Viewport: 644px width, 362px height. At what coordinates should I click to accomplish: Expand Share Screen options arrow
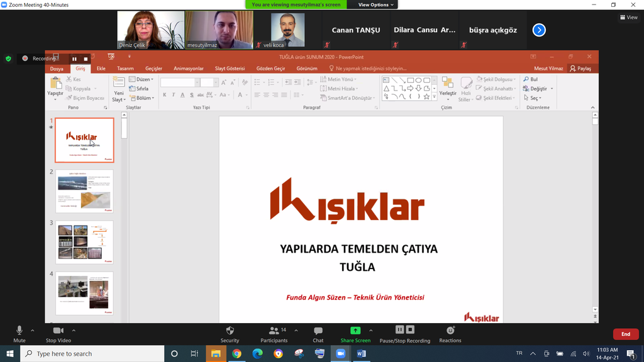coord(371,331)
